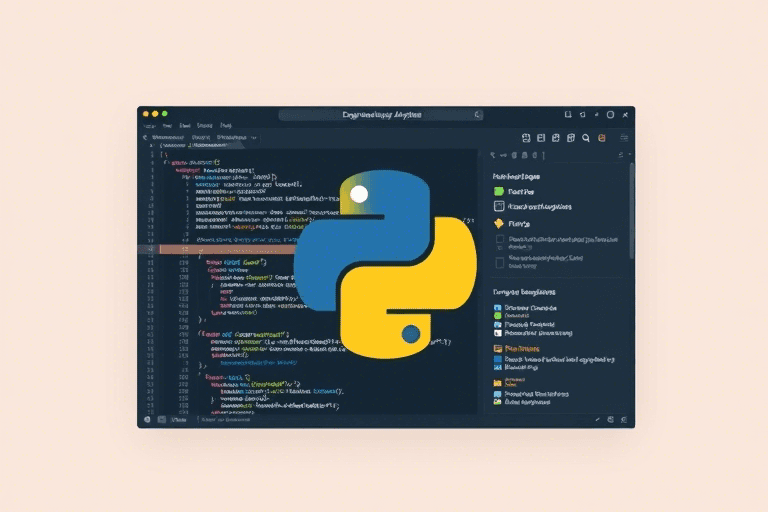Viewport: 768px width, 512px height.
Task: Select the outlined square icon below the green square
Action: (x=499, y=206)
